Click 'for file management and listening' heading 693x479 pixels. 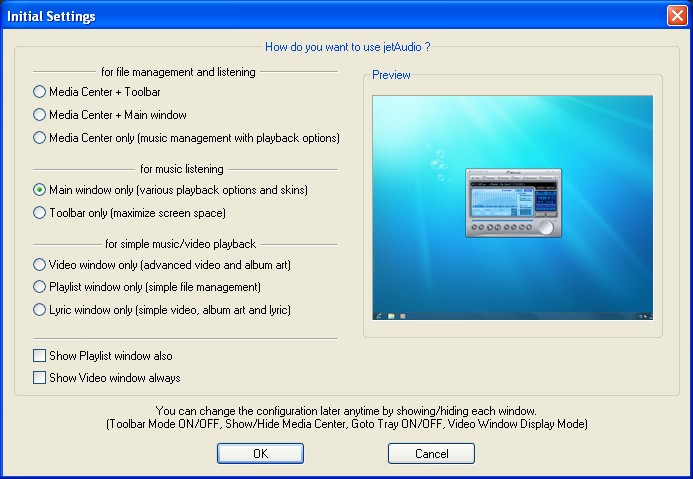click(x=178, y=72)
